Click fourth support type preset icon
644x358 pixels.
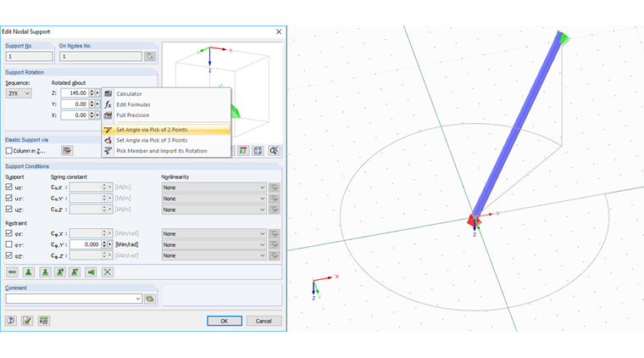tap(60, 272)
